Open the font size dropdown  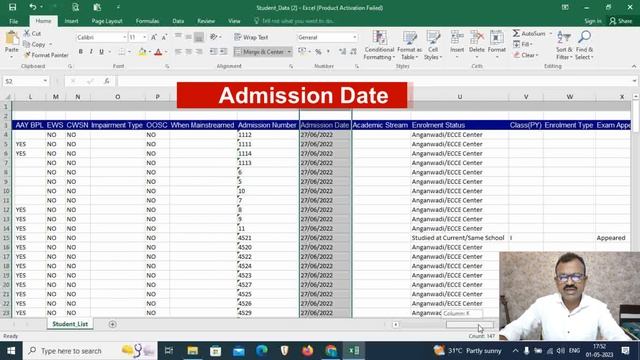(x=144, y=37)
